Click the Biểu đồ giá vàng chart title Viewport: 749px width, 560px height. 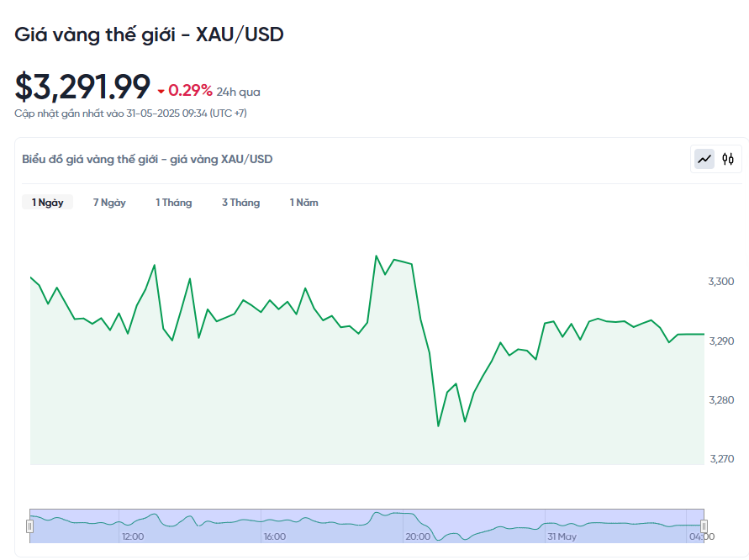tap(147, 159)
